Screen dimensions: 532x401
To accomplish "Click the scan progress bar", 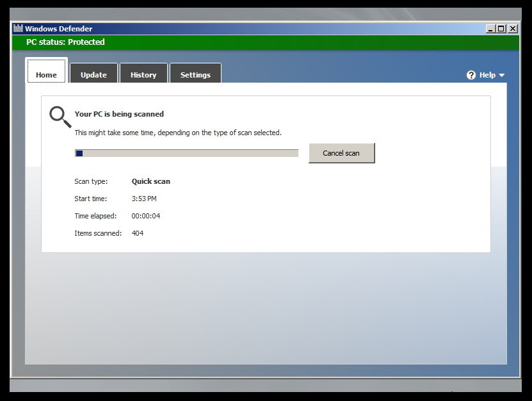I will (x=186, y=152).
